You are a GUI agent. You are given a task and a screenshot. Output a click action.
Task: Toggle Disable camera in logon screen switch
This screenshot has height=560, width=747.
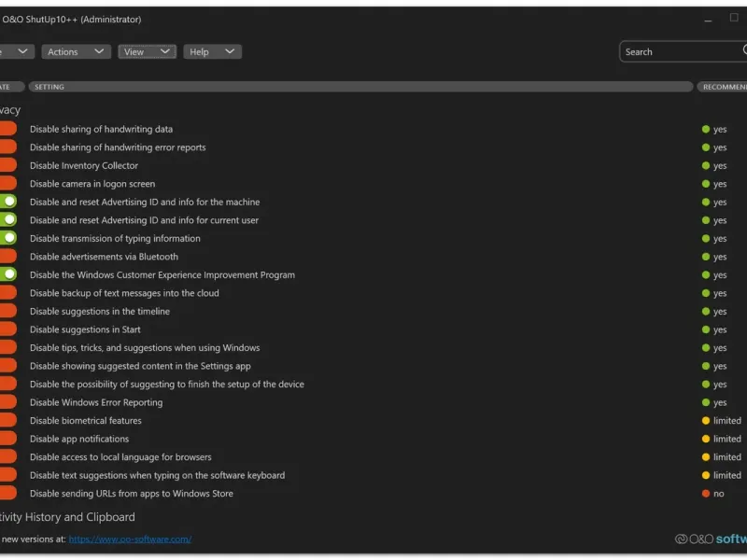(8, 184)
